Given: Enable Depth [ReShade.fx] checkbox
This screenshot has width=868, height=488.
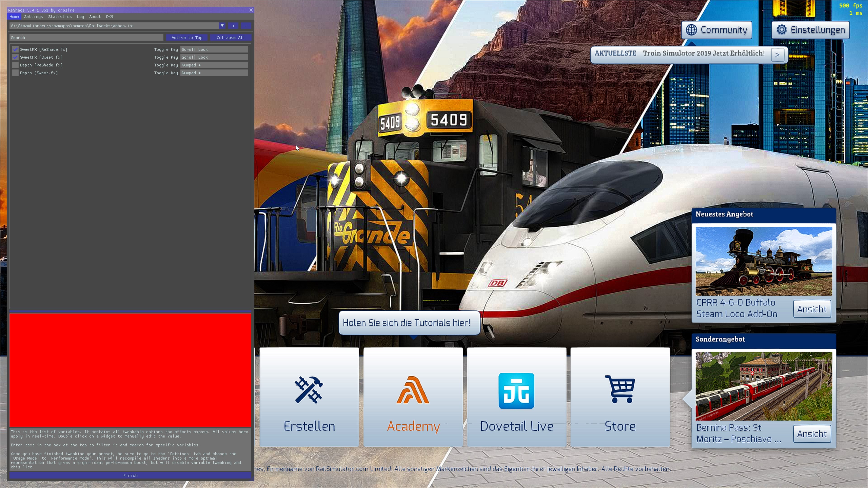Looking at the screenshot, I should pos(15,65).
